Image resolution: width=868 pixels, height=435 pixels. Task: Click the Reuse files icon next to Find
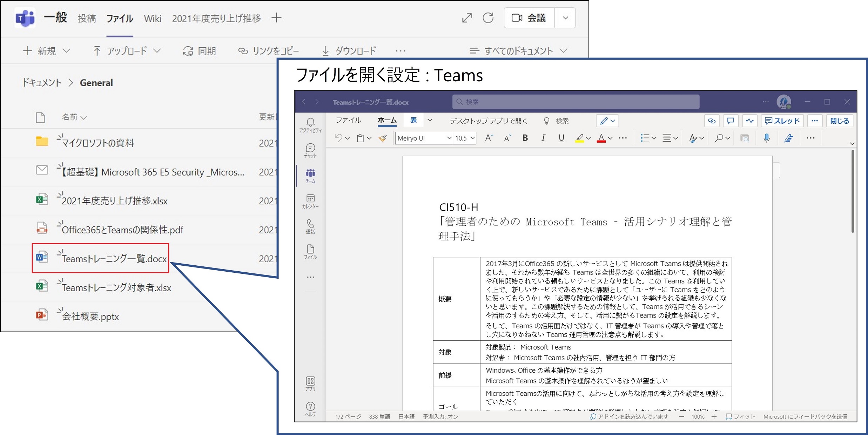[745, 138]
